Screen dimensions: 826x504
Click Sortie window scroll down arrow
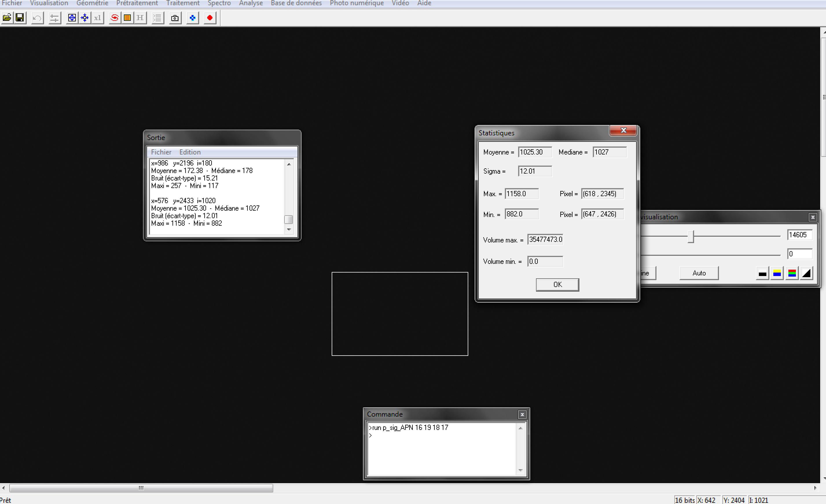coord(289,230)
